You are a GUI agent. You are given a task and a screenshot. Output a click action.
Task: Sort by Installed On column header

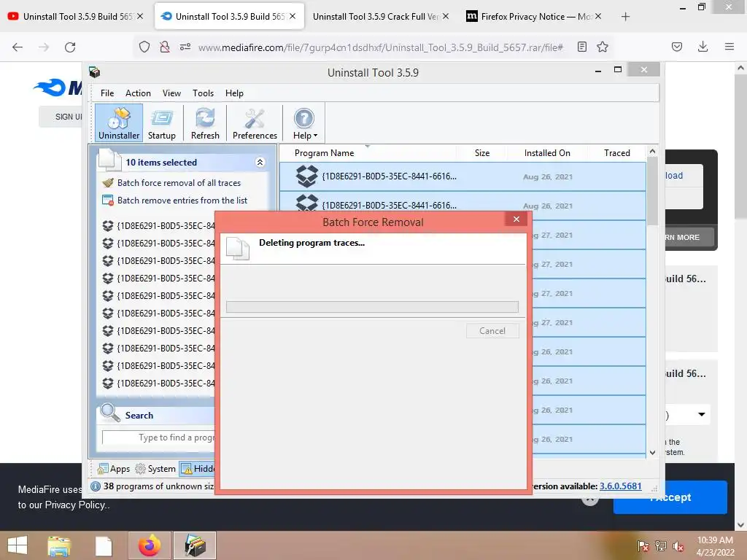point(547,153)
